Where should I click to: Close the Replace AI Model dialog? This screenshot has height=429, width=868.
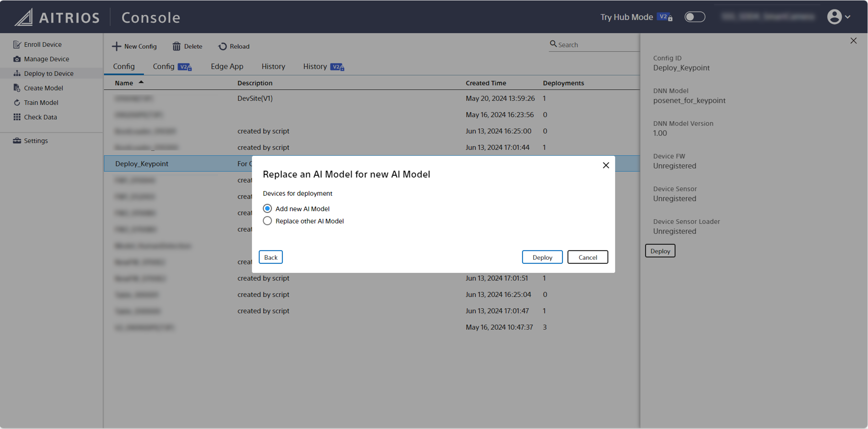point(606,165)
